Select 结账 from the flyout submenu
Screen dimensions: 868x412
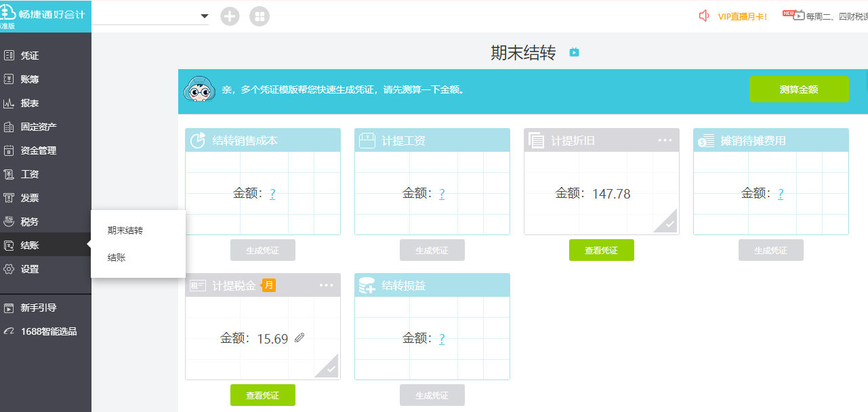point(117,257)
